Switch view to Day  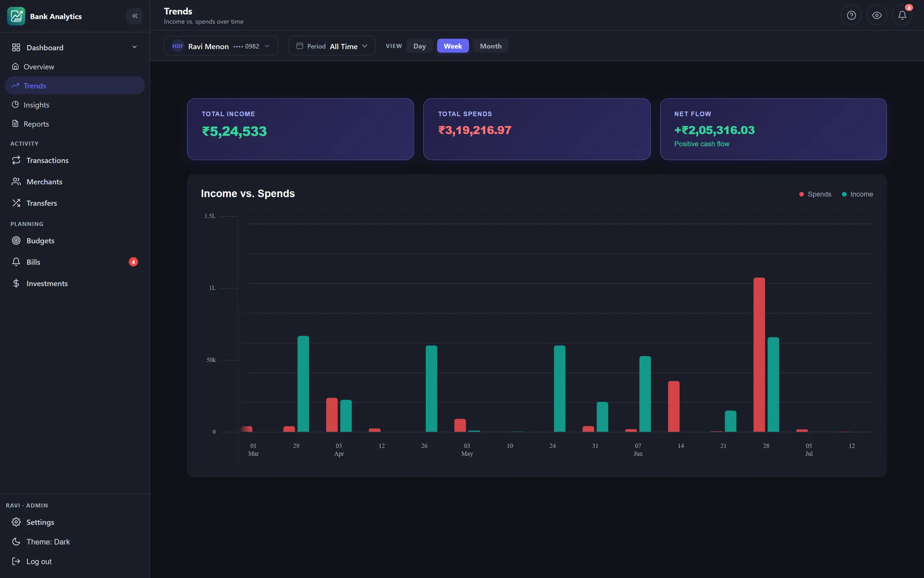pyautogui.click(x=419, y=46)
